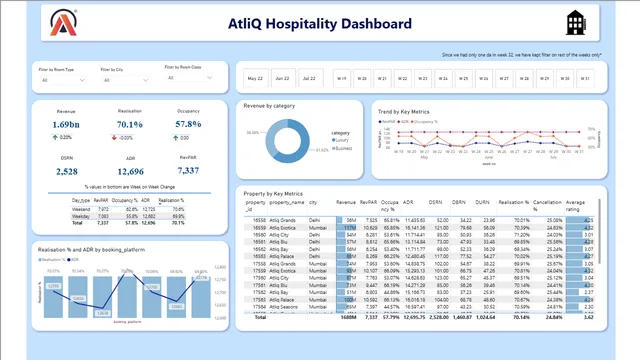Select week W 25 slicer tile
Screen dimensions: 640x360
(463, 78)
